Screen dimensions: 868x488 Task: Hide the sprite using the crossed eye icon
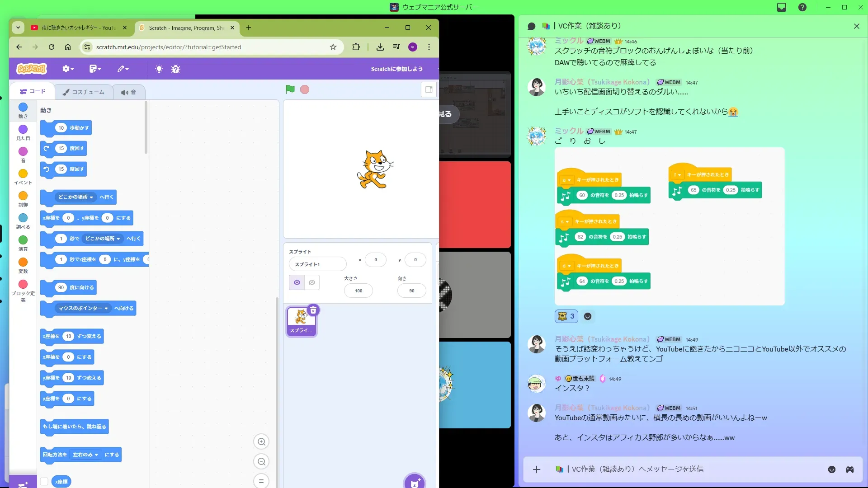(312, 282)
